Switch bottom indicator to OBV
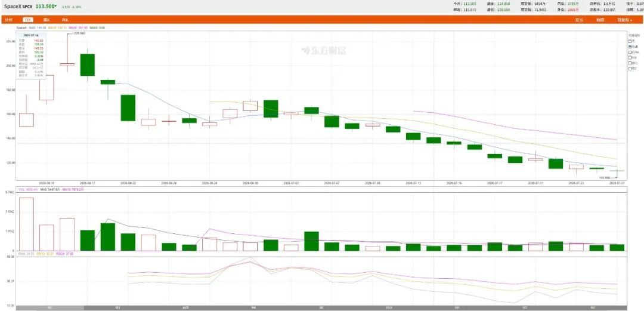This screenshot has width=644, height=311. click(457, 308)
